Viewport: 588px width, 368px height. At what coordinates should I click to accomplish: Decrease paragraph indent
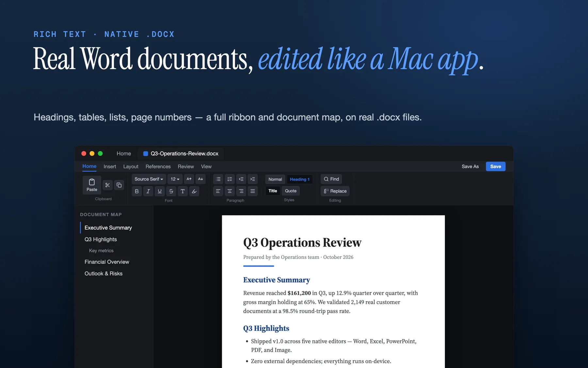pos(241,179)
